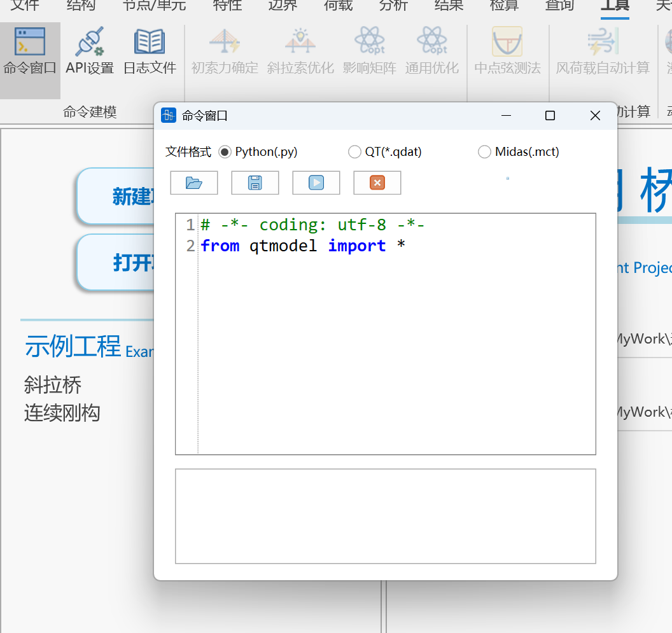672x633 pixels.
Task: Open API设置 in the ribbon
Action: point(90,52)
